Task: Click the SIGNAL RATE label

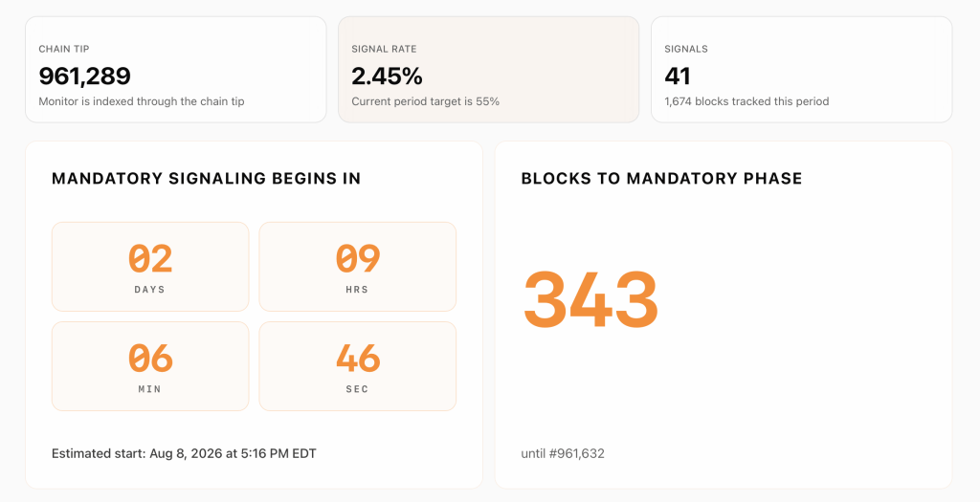Action: coord(384,49)
